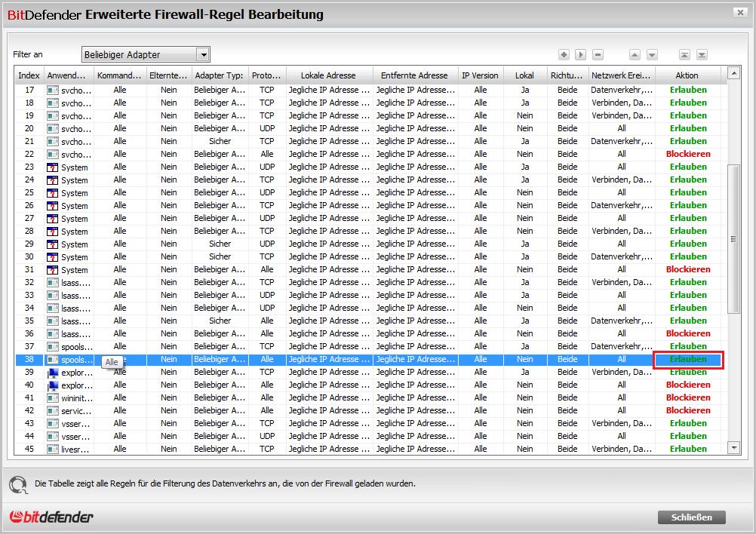This screenshot has height=534, width=756.
Task: Click Ja in Lokal column row 33
Action: (x=525, y=295)
